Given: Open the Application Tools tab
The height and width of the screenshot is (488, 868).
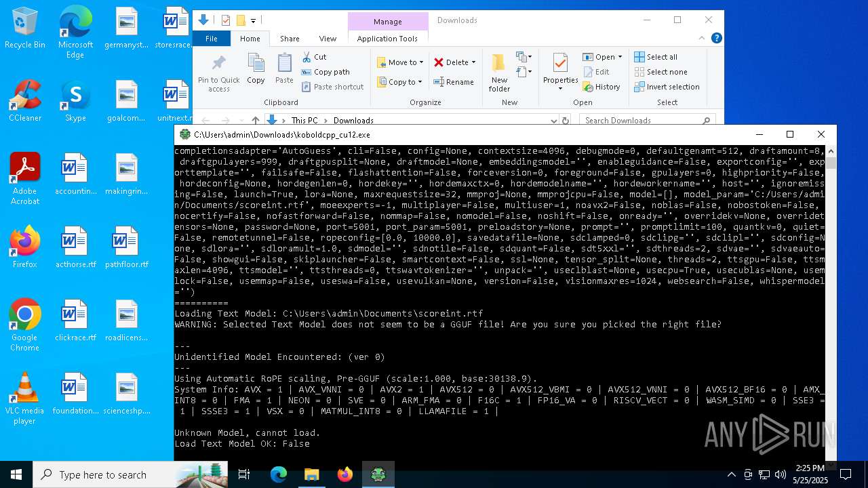Looking at the screenshot, I should (x=387, y=39).
